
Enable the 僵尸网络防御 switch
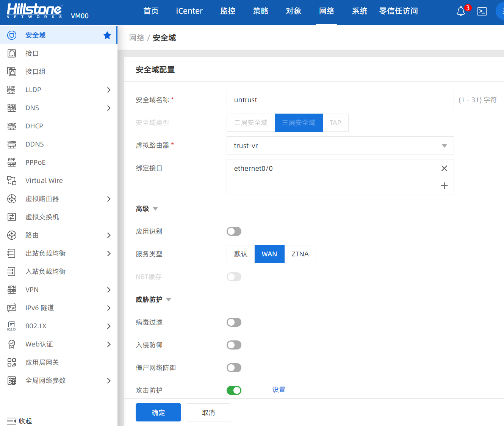tap(234, 368)
